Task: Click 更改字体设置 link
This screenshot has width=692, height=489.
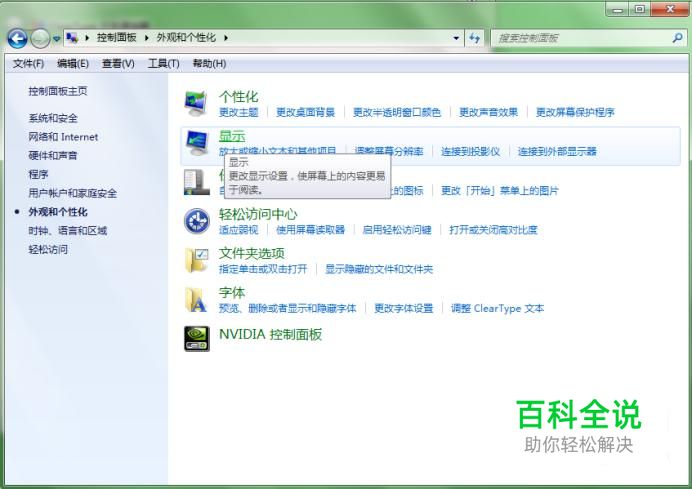Action: coord(404,308)
